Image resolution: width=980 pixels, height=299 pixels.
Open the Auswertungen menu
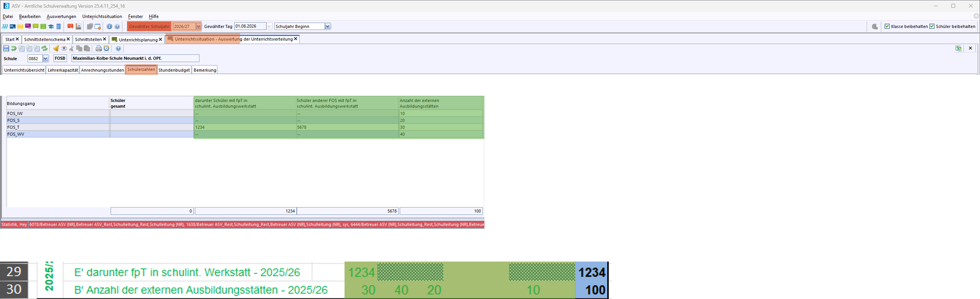[61, 16]
